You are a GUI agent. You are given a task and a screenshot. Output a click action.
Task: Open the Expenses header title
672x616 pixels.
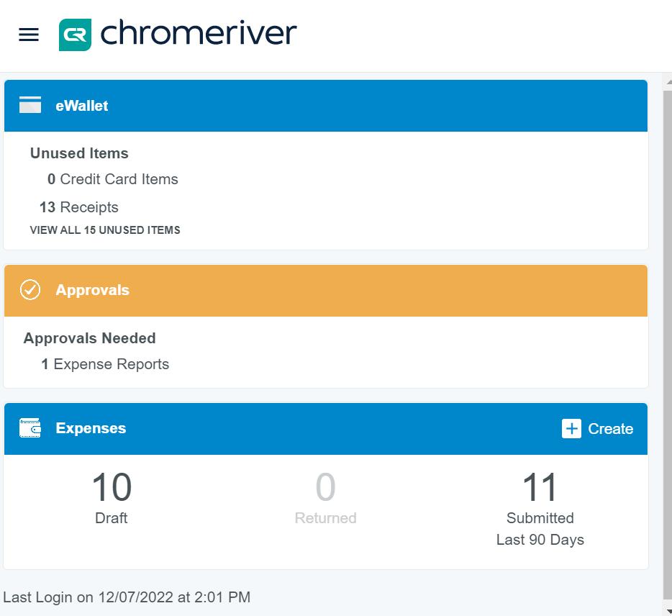(91, 428)
